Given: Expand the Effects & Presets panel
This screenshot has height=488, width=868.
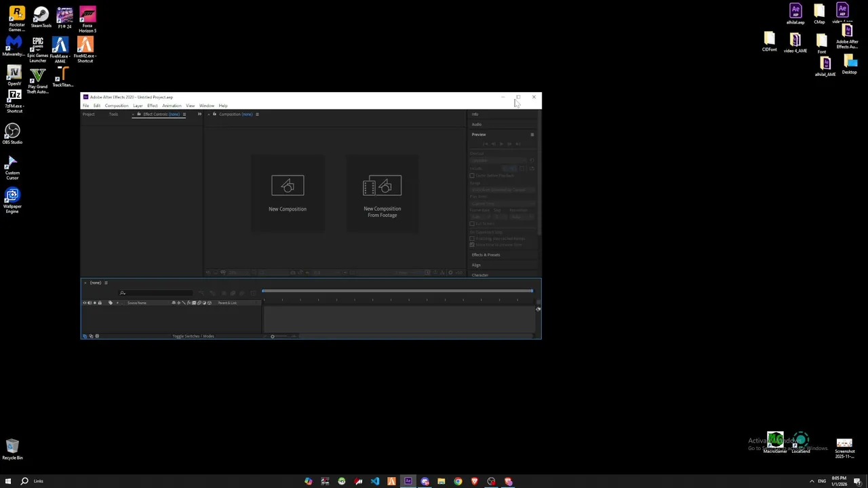Looking at the screenshot, I should coord(486,255).
